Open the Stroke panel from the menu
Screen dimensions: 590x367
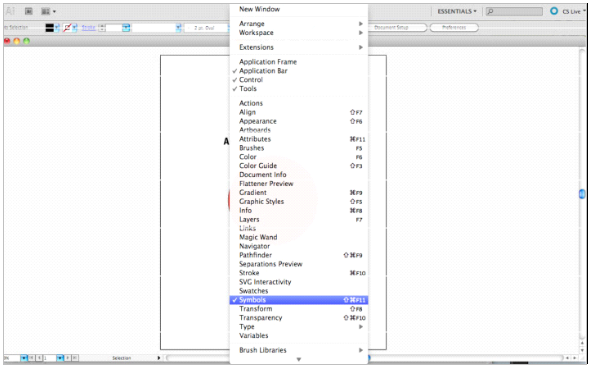(x=299, y=273)
